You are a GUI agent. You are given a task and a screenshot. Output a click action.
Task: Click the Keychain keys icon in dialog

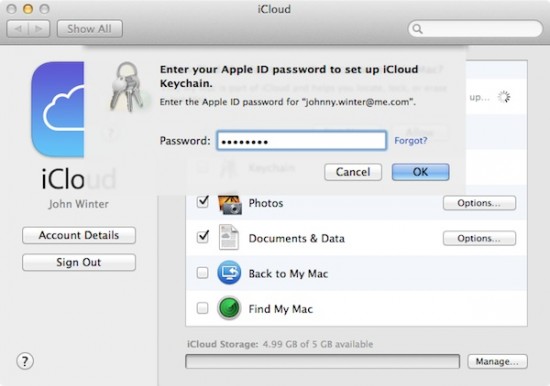[127, 86]
